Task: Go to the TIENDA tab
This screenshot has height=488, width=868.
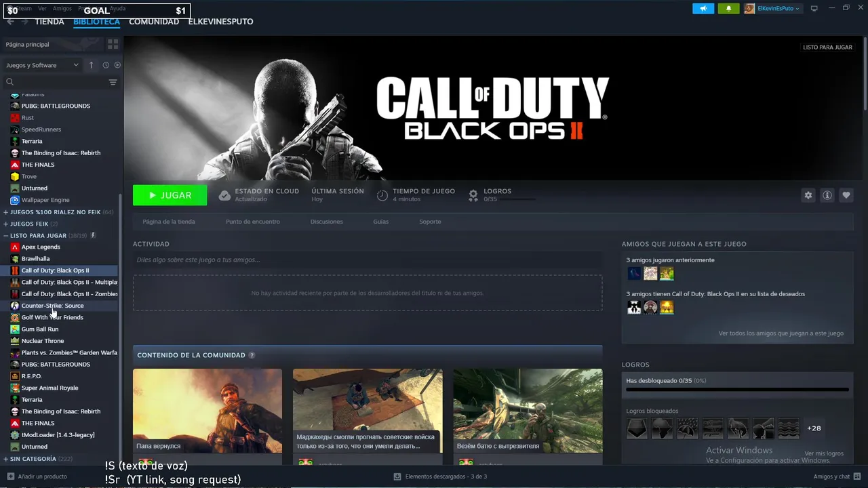Action: 50,22
